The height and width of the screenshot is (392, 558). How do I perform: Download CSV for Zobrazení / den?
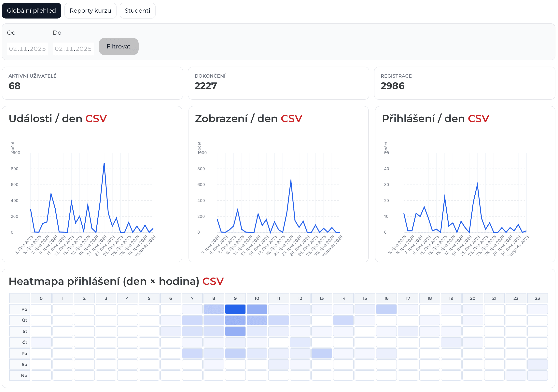[x=291, y=119]
